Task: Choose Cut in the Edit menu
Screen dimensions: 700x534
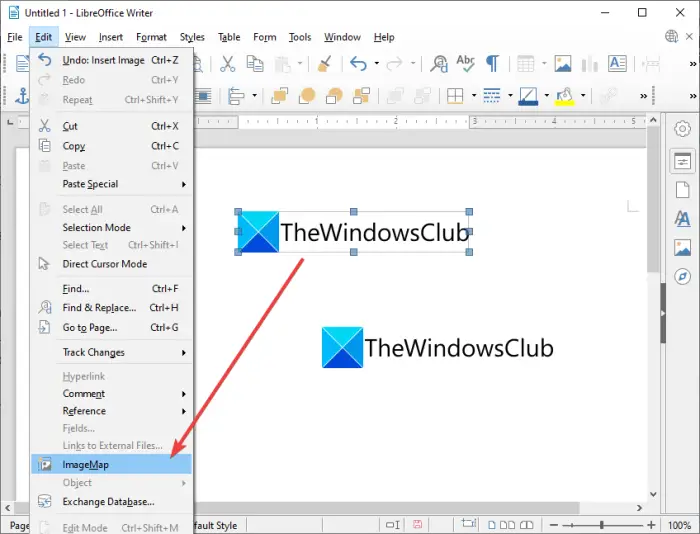Action: coord(112,126)
